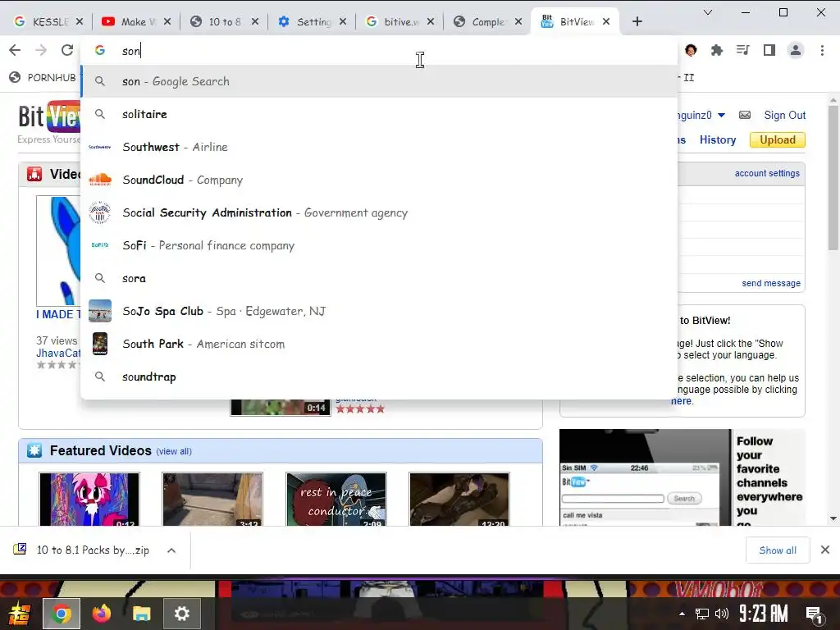Open the account settings link
This screenshot has height=630, width=840.
coord(767,173)
